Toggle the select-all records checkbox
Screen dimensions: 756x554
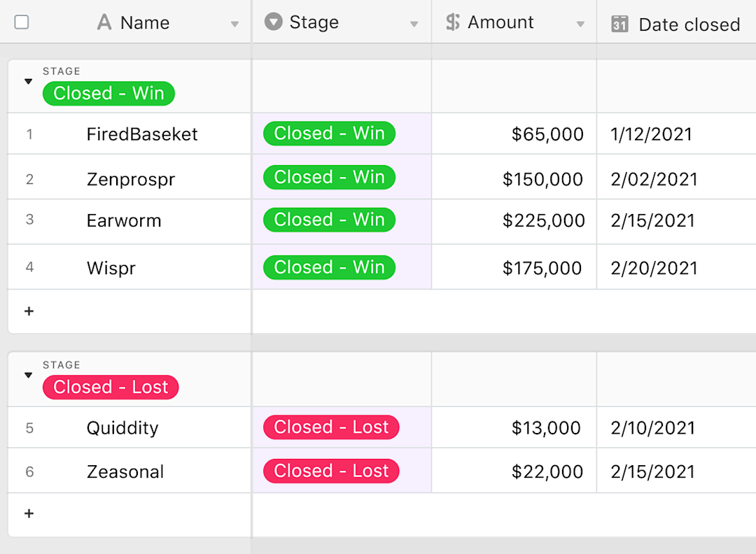point(22,22)
